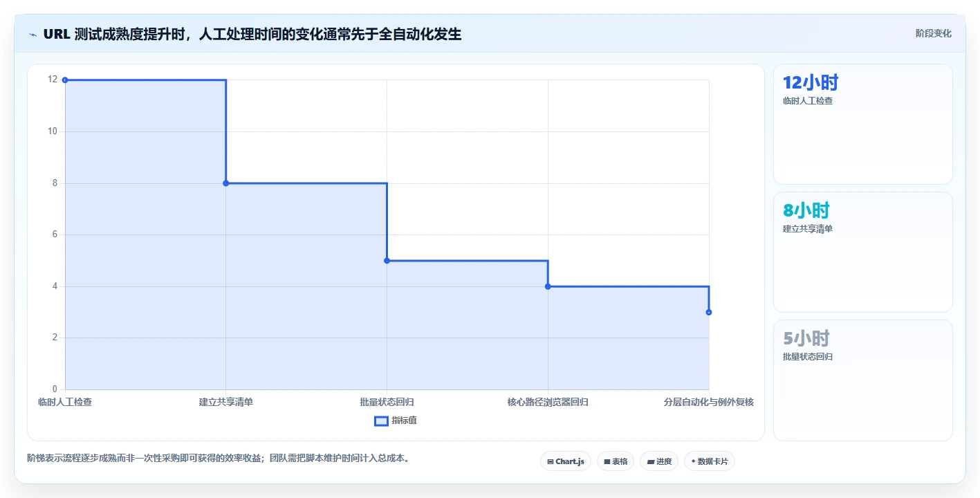The width and height of the screenshot is (980, 498).
Task: Click the final data point at 分层自动化与例外复核
Action: [709, 312]
